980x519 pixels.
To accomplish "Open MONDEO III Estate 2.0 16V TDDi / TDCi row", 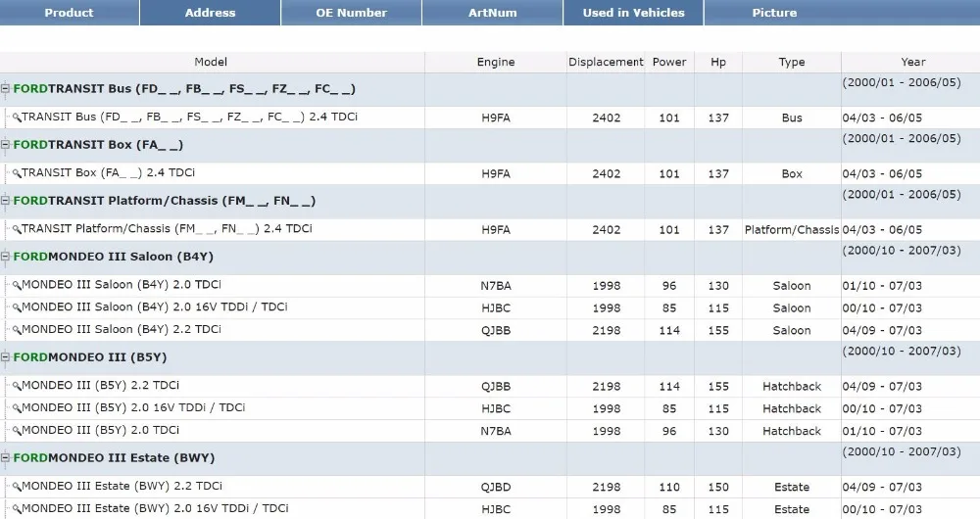I will [x=155, y=508].
